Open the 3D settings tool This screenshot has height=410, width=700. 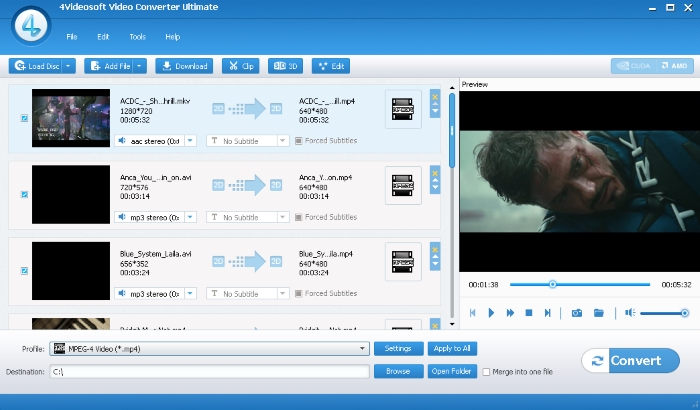coord(285,66)
